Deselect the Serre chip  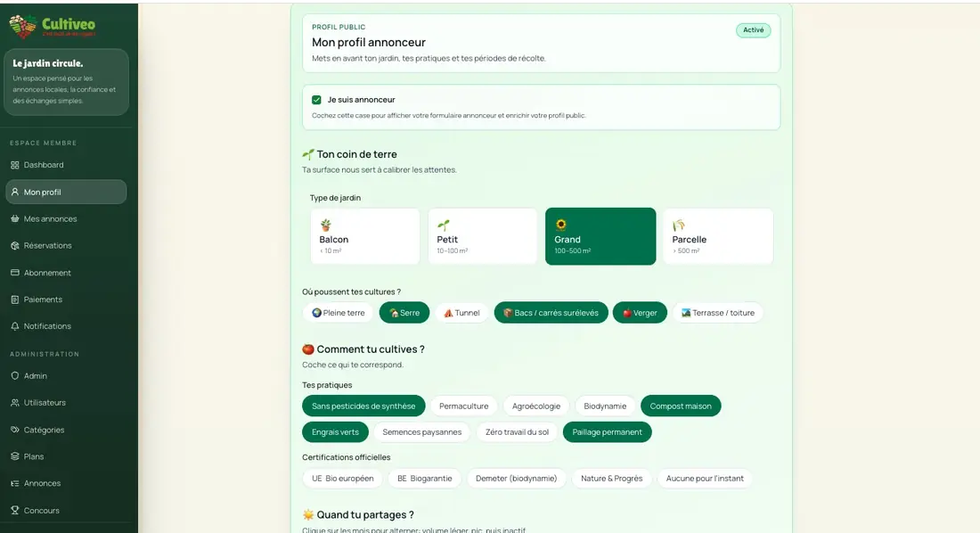coord(404,313)
